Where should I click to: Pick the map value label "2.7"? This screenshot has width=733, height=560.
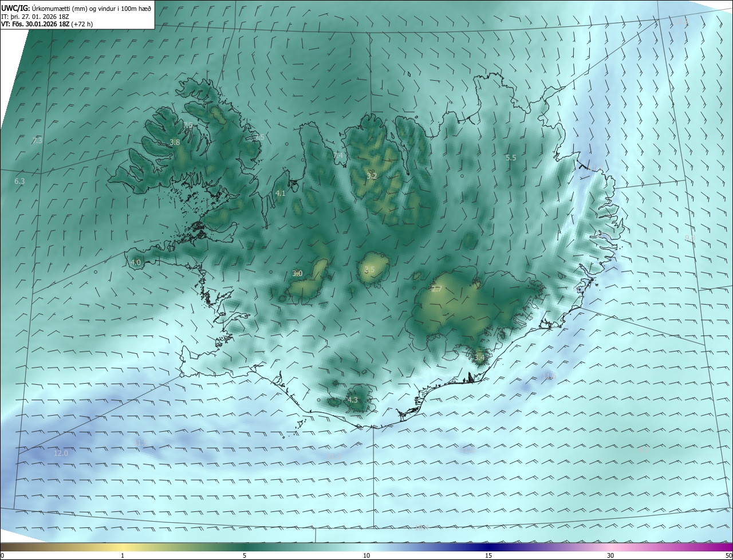pos(436,289)
